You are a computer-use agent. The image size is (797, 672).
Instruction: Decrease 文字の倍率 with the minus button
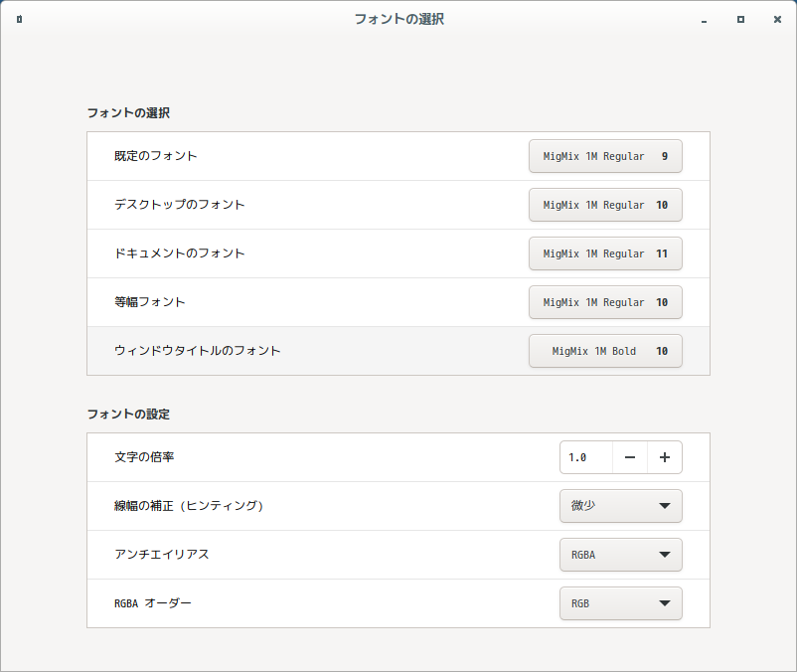[630, 457]
